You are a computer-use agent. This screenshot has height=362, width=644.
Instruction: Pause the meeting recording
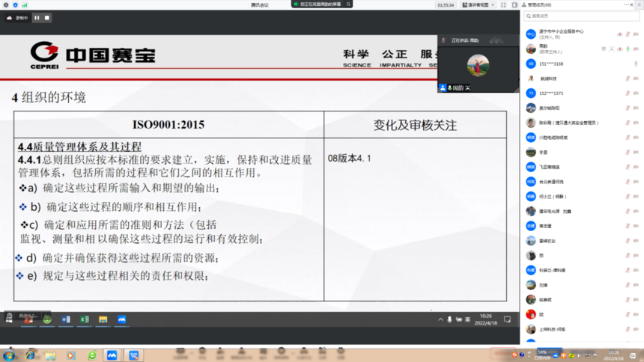[x=37, y=18]
